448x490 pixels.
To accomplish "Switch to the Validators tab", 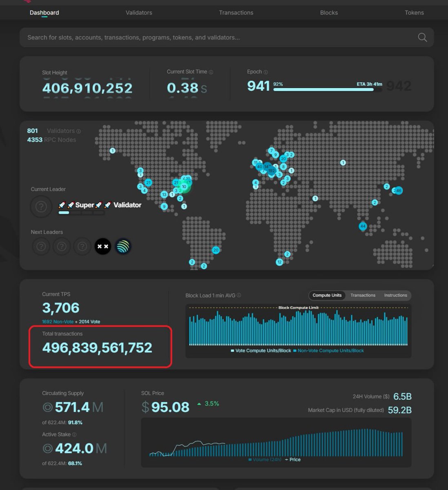I will tap(139, 13).
